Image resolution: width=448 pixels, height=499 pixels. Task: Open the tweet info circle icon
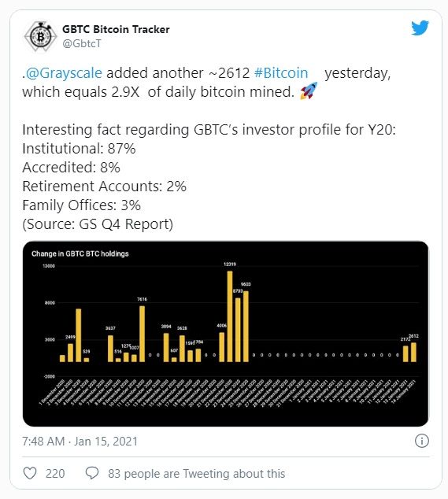point(422,441)
